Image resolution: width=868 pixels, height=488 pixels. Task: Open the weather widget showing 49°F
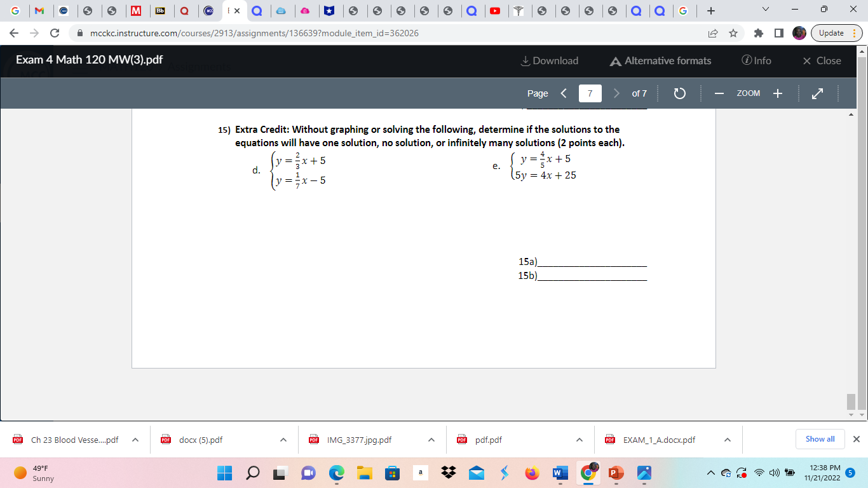click(35, 473)
